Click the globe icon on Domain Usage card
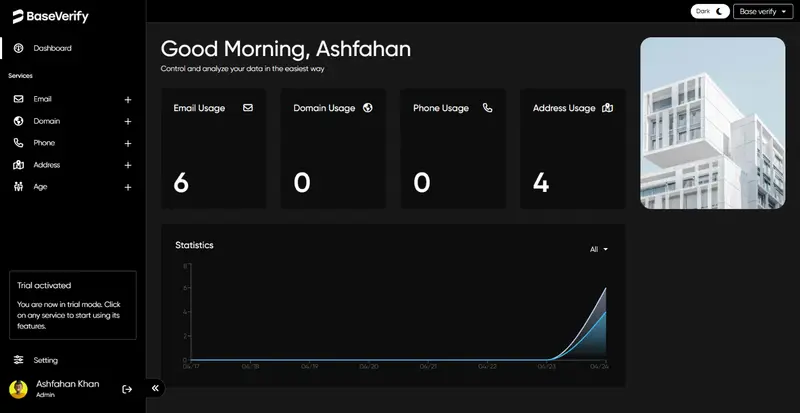Image resolution: width=800 pixels, height=413 pixels. (367, 108)
